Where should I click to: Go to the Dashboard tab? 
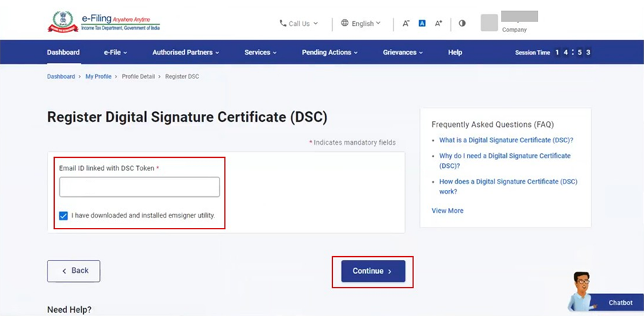[x=63, y=52]
